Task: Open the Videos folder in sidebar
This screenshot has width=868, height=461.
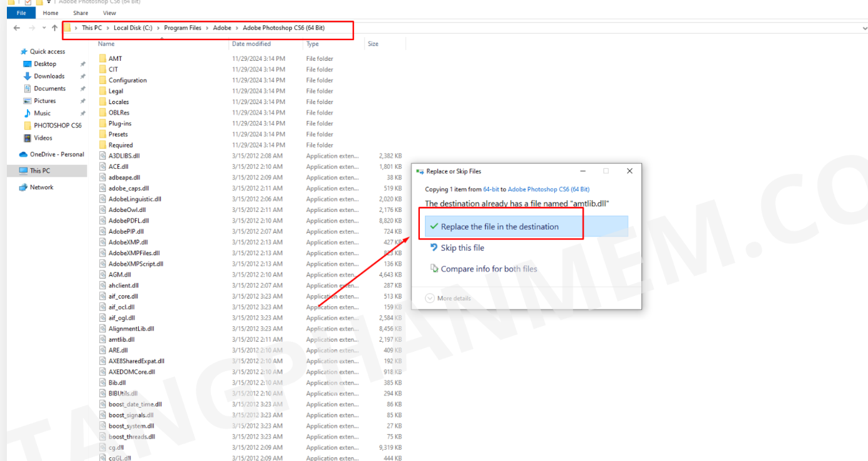Action: [x=43, y=138]
